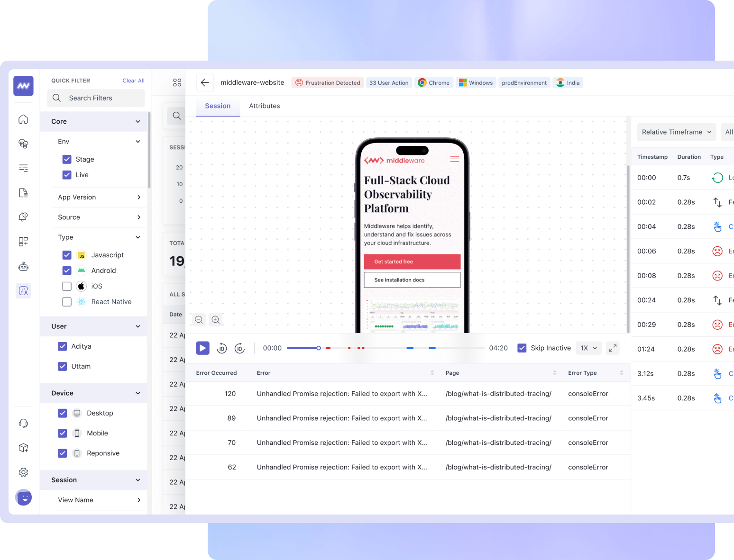
Task: Click the last blue marker on the timeline
Action: click(x=432, y=348)
